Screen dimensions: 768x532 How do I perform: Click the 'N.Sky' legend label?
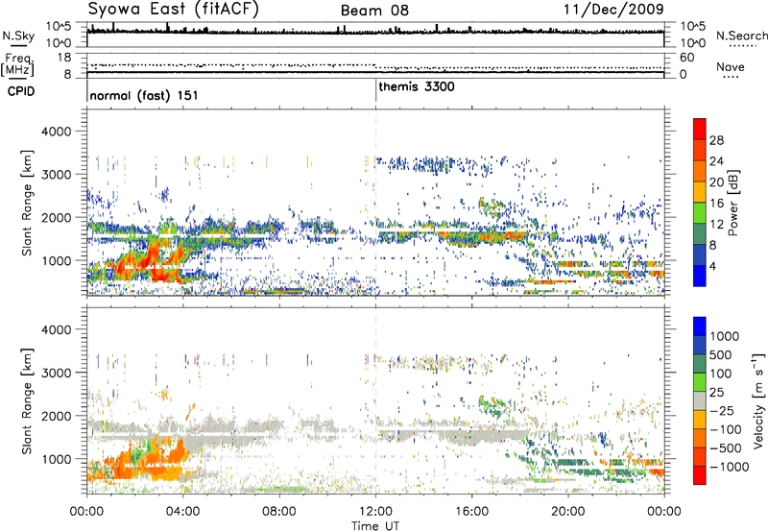pos(18,36)
